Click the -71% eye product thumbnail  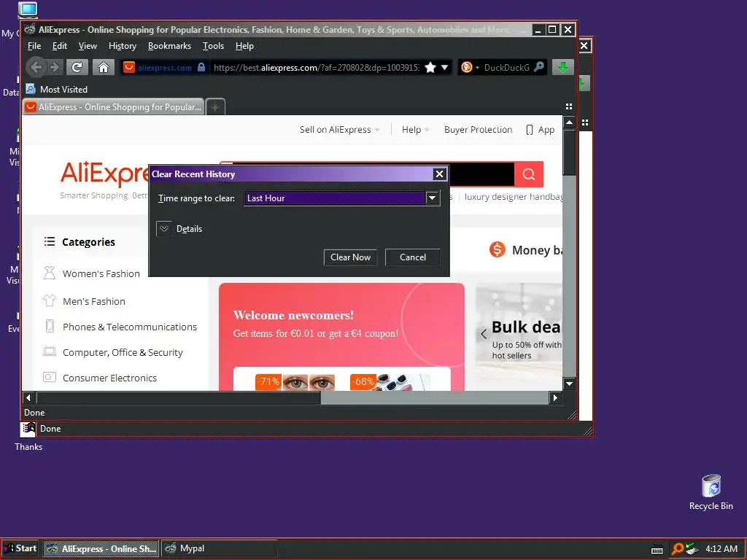click(x=295, y=382)
